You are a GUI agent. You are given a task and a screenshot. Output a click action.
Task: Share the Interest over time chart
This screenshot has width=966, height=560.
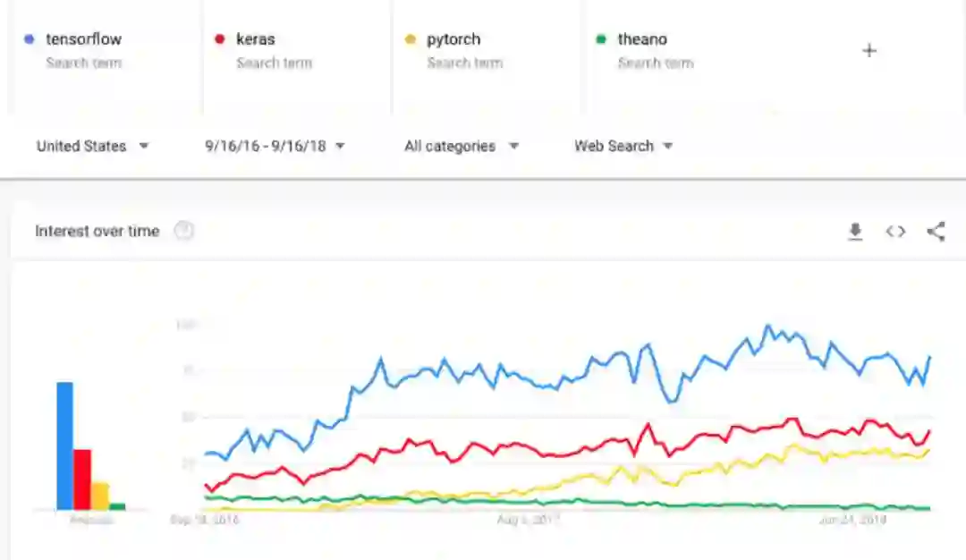936,232
